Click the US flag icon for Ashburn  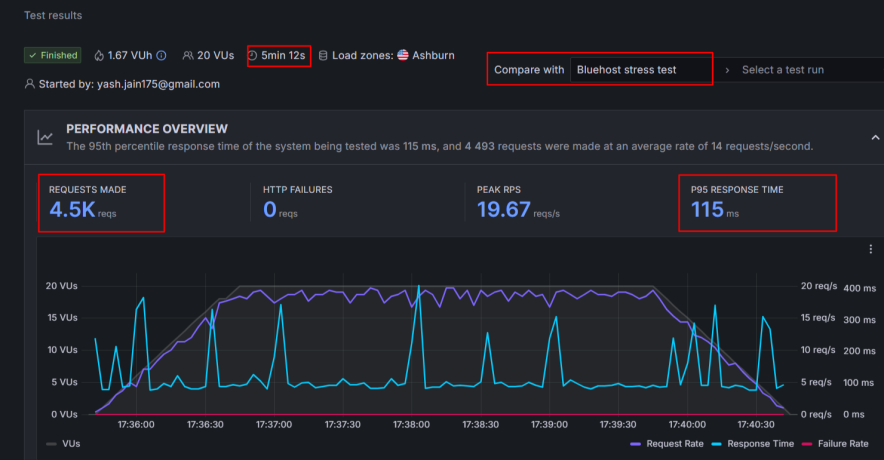[x=403, y=56]
